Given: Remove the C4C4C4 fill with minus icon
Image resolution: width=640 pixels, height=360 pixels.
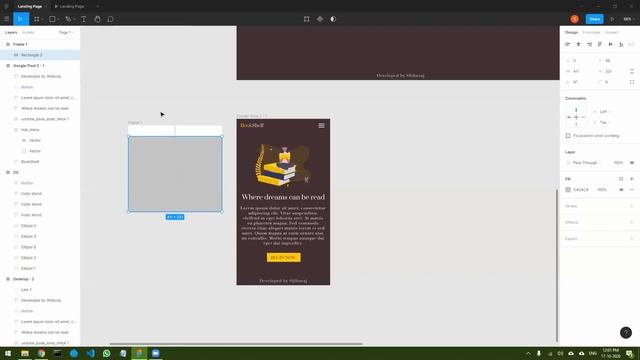Looking at the screenshot, I should point(632,190).
